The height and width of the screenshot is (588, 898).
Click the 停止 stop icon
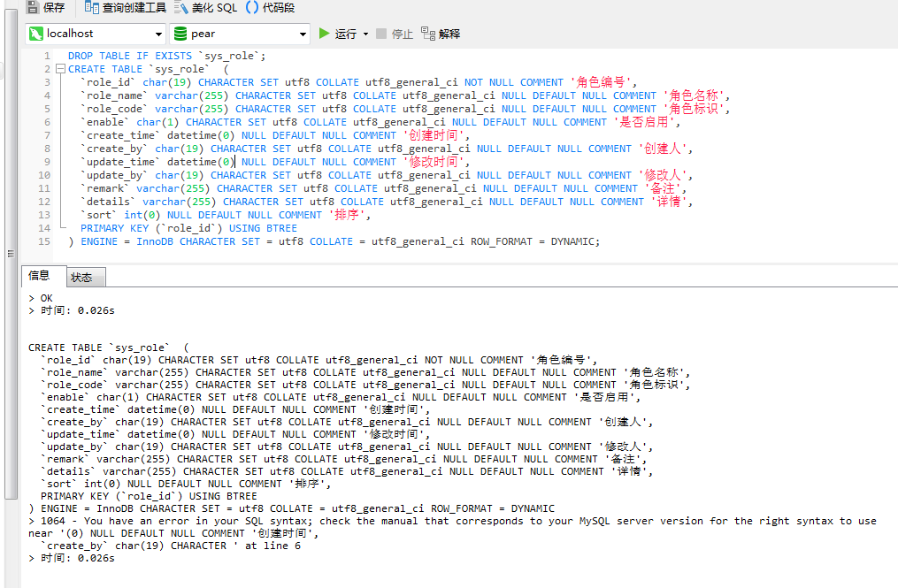382,33
